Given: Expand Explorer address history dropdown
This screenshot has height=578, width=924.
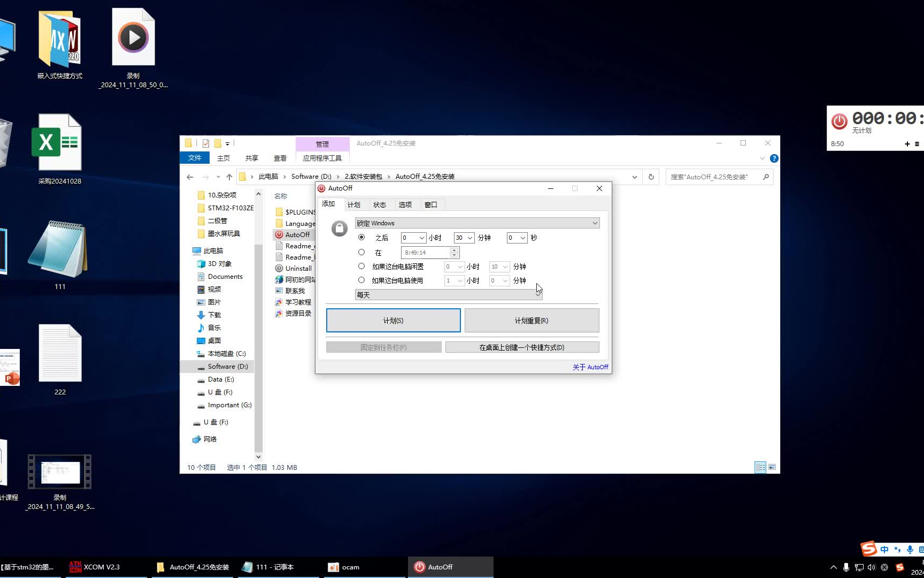Looking at the screenshot, I should pos(634,177).
